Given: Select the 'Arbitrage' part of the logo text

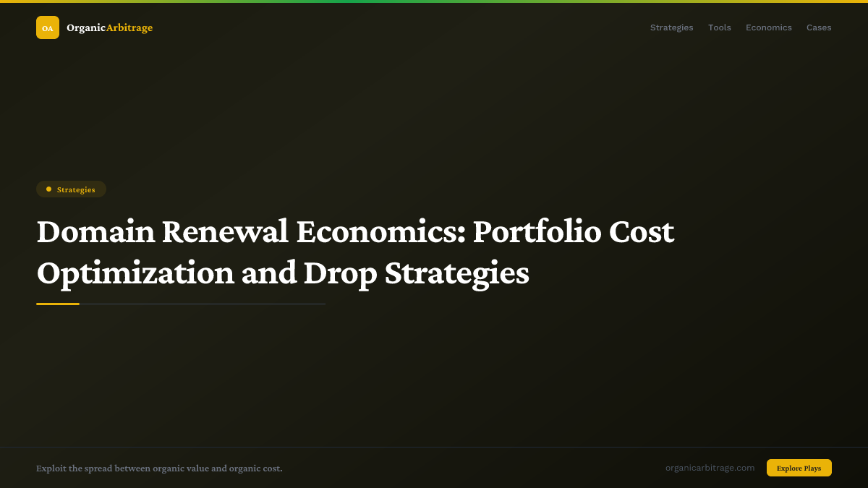Looking at the screenshot, I should click(129, 27).
